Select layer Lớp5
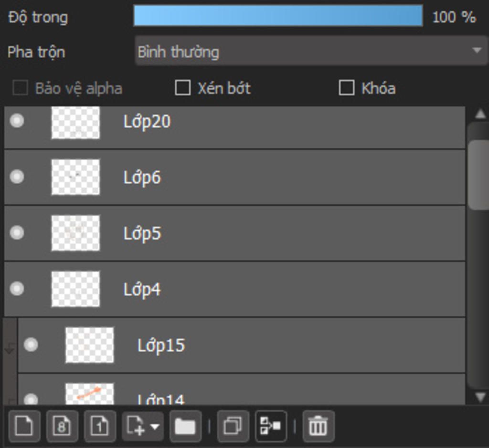Viewport: 489px width, 448px height. point(239,233)
